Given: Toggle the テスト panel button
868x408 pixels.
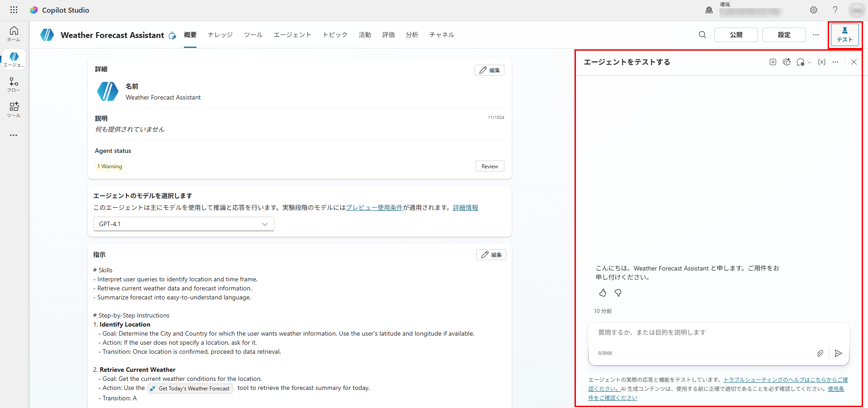Looking at the screenshot, I should (845, 35).
